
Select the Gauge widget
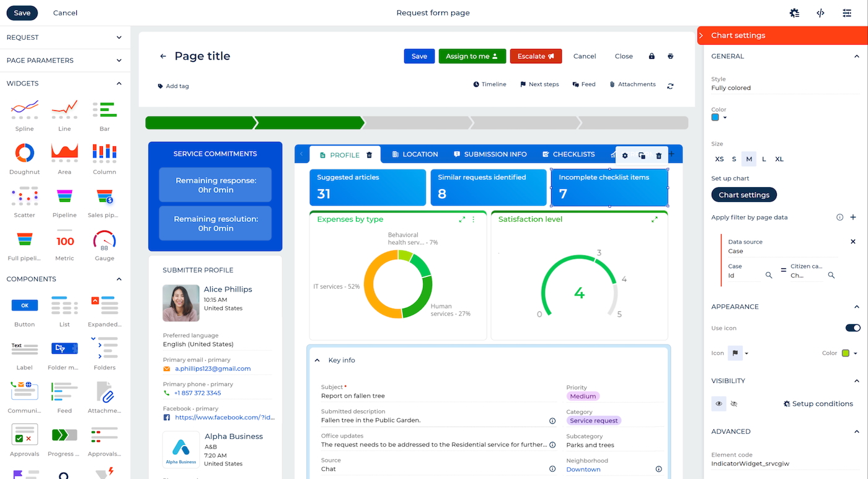click(104, 243)
